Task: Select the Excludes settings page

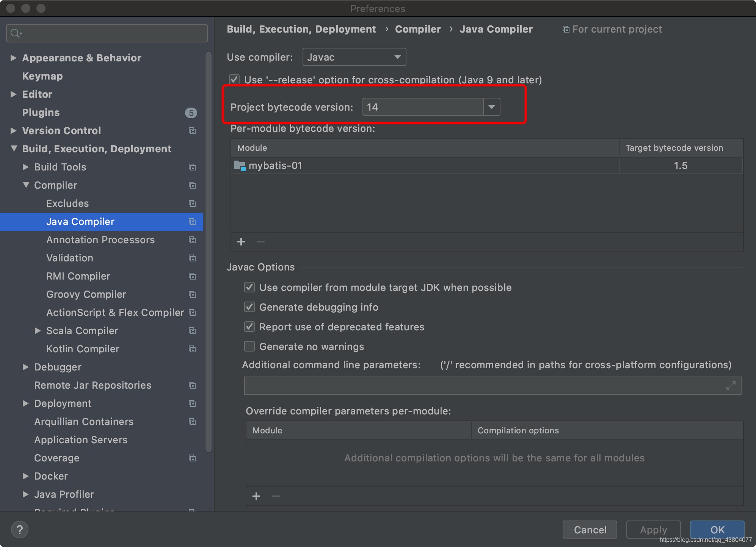Action: pos(67,203)
